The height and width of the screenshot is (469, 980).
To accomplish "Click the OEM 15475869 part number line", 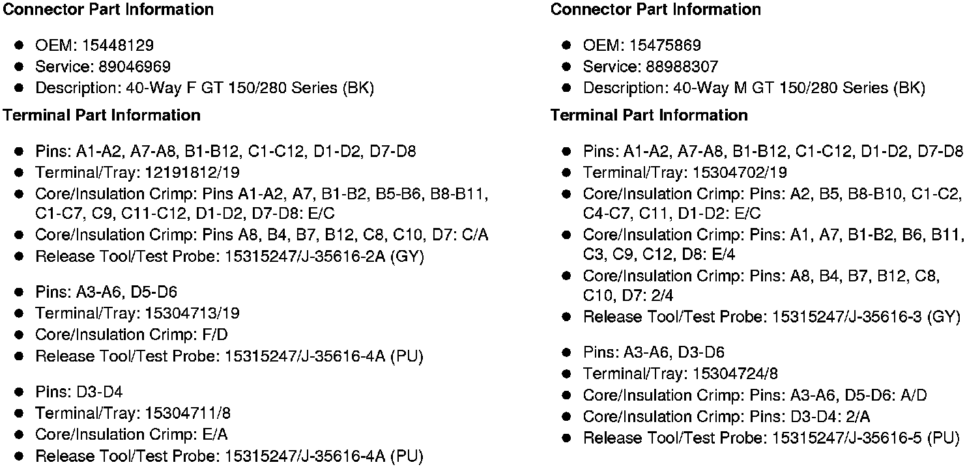I will point(642,45).
